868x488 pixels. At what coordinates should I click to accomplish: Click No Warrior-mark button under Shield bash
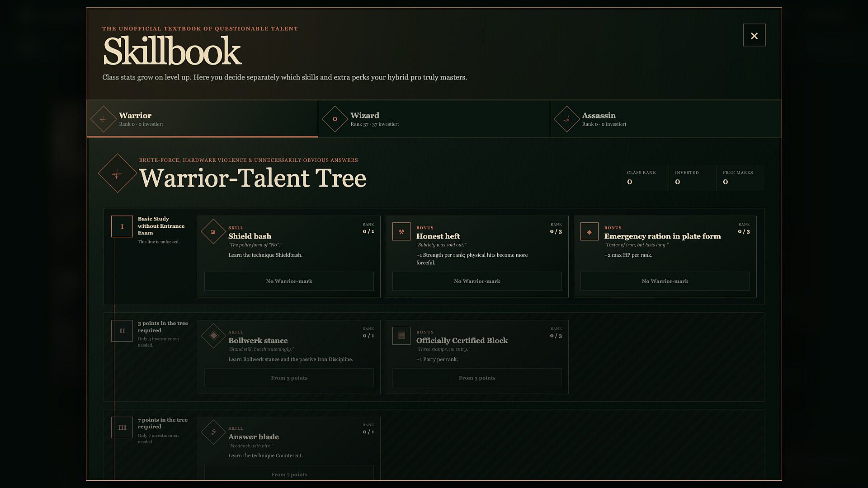point(289,281)
